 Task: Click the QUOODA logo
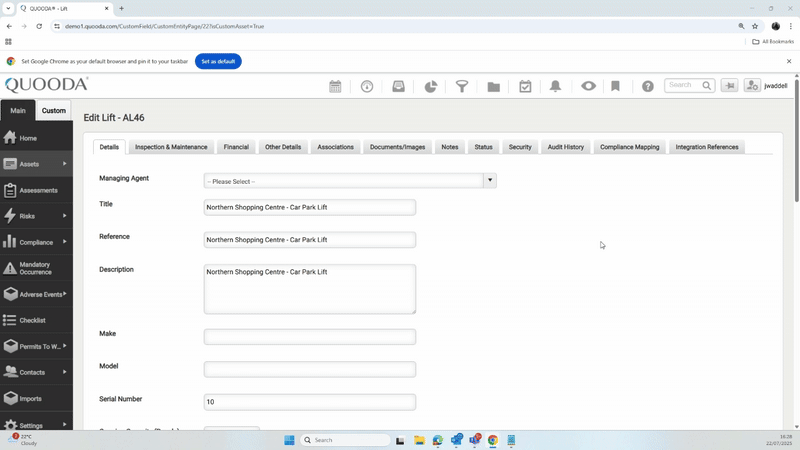(x=46, y=84)
